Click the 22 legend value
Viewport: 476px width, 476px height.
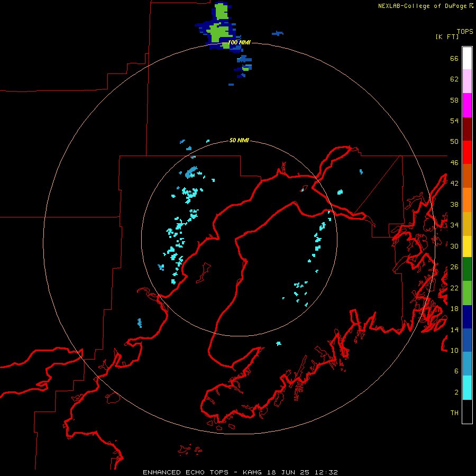pos(454,288)
